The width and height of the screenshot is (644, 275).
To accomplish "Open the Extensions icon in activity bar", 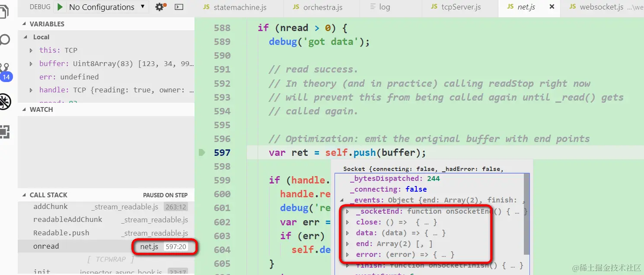I will [x=4, y=132].
